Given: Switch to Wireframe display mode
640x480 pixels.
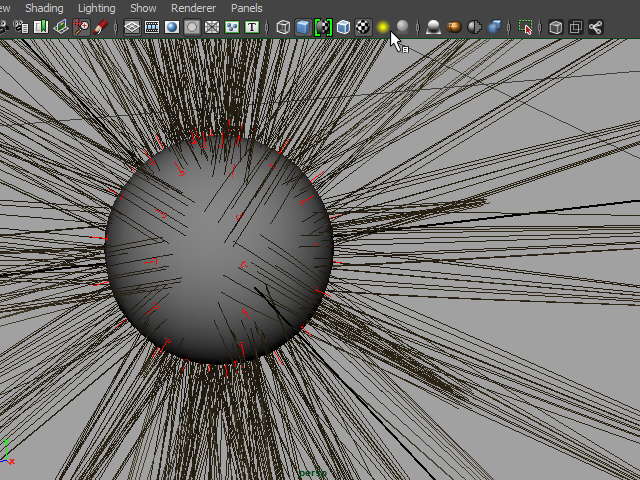Looking at the screenshot, I should [283, 27].
